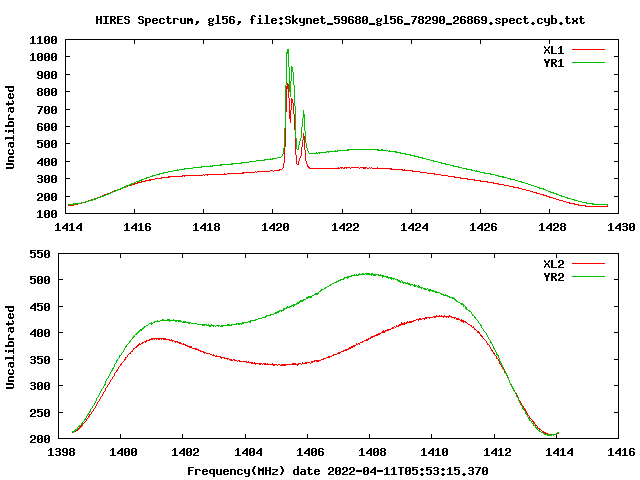
Task: Click the 1404 tick label on bottom x-axis
Action: coord(248,452)
